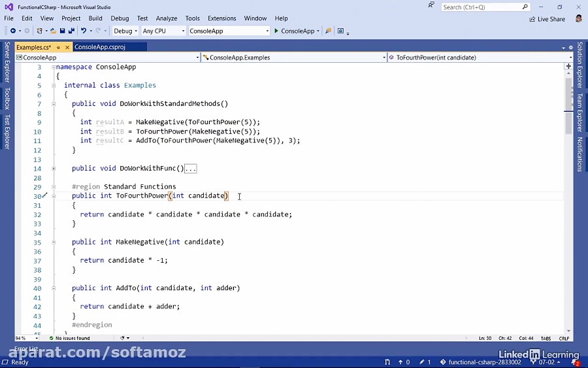This screenshot has height=368, width=588.
Task: Open the File menu
Action: pos(8,18)
